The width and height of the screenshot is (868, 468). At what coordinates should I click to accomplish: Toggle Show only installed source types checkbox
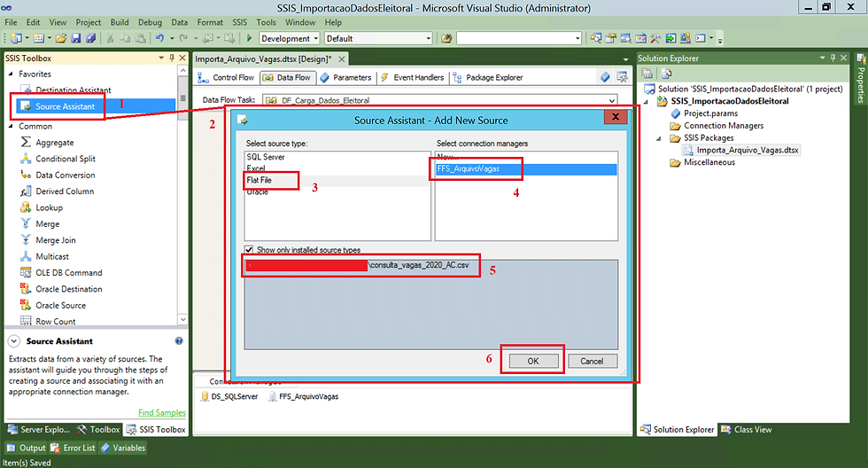click(249, 250)
